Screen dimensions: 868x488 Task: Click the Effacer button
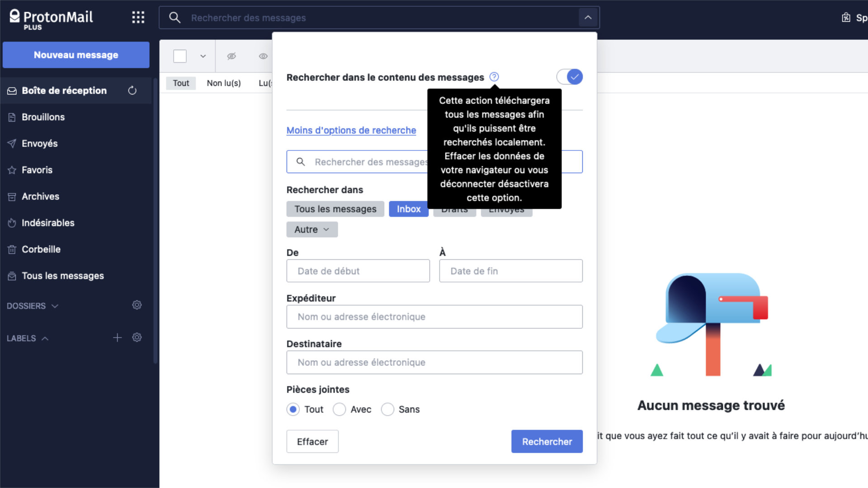click(312, 441)
